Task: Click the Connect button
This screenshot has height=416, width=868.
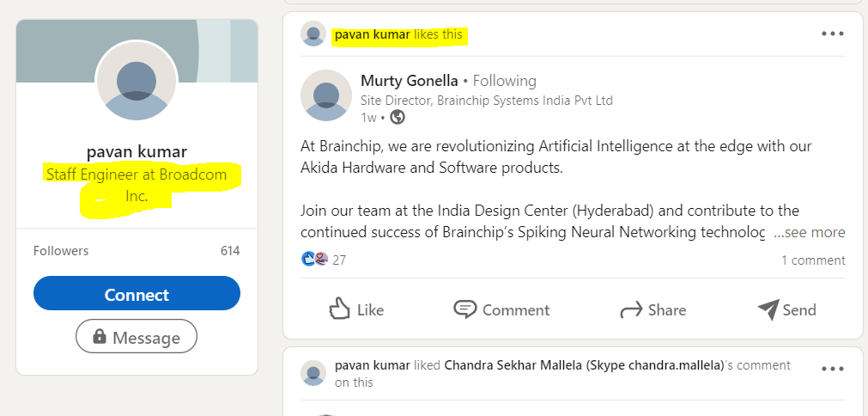Action: (137, 293)
